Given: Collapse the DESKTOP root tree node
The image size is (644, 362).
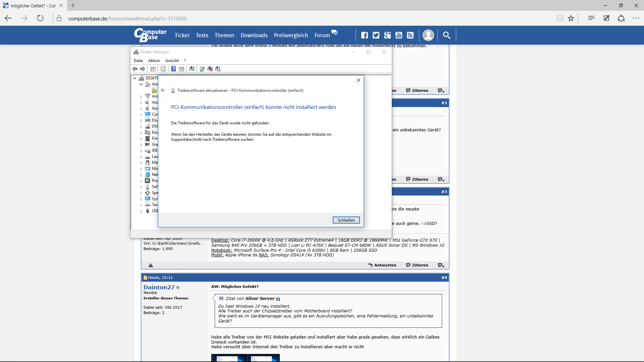Looking at the screenshot, I should pyautogui.click(x=135, y=78).
